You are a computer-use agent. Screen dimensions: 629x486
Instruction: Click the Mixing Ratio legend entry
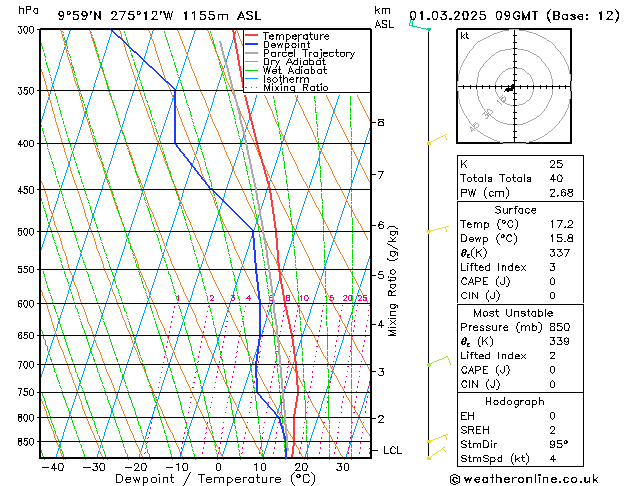click(295, 88)
